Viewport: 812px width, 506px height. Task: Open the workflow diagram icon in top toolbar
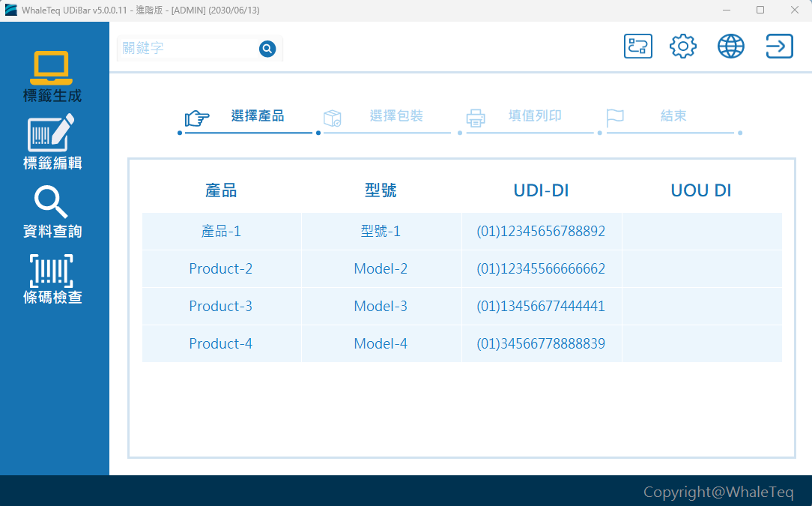[x=638, y=46]
